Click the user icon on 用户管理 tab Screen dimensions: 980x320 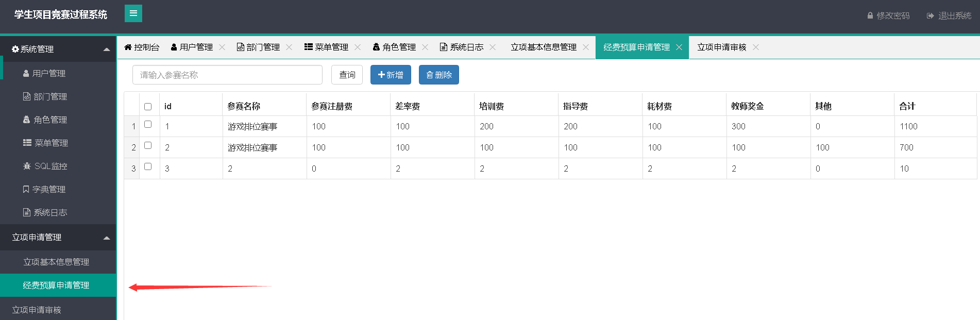[x=174, y=47]
